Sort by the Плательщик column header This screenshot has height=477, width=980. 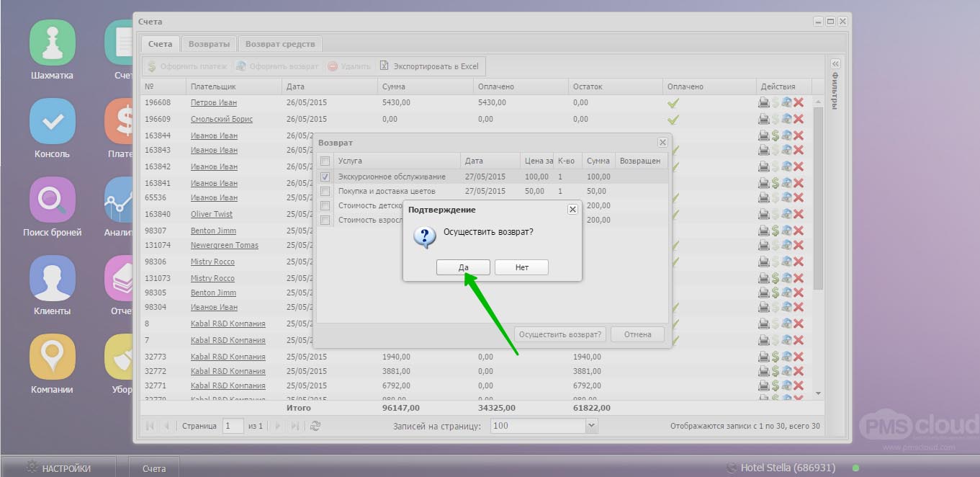pyautogui.click(x=233, y=86)
